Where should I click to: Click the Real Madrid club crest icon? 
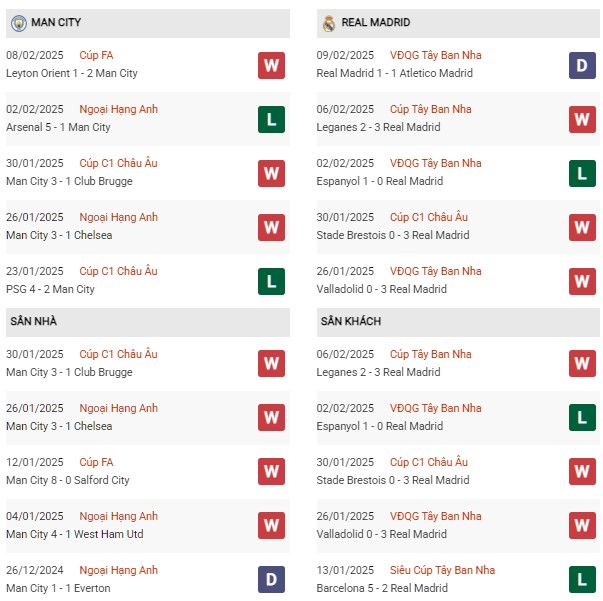329,23
